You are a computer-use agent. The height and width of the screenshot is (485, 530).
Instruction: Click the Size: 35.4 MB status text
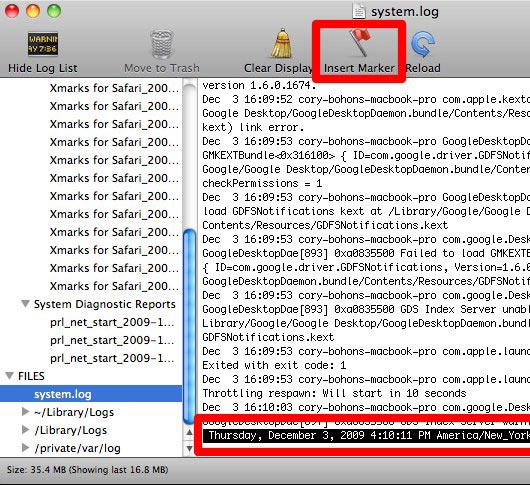tap(88, 469)
